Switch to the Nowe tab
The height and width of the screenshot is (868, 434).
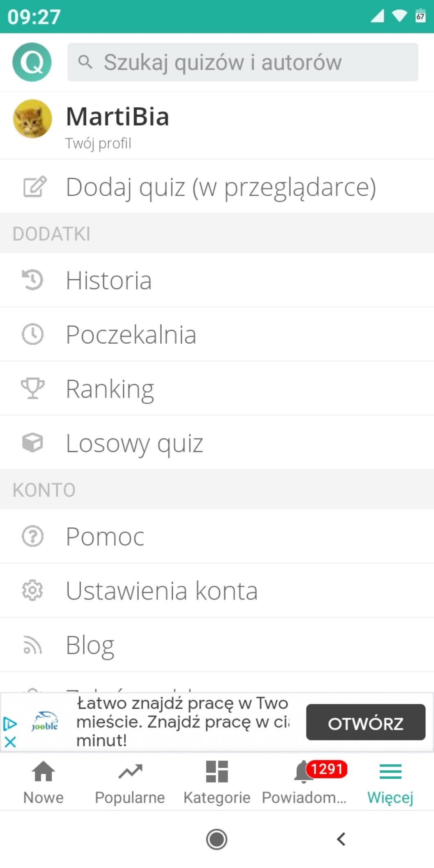[43, 782]
